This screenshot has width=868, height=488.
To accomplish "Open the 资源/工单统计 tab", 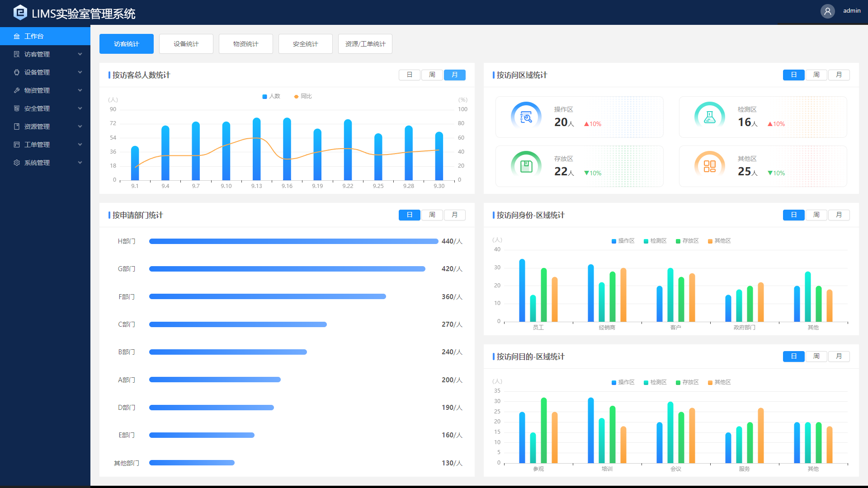I will (x=365, y=44).
